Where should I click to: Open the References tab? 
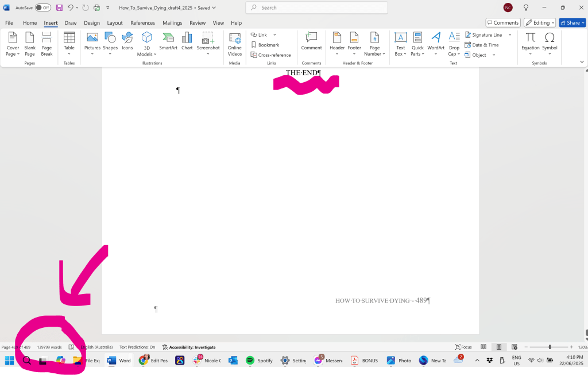142,23
